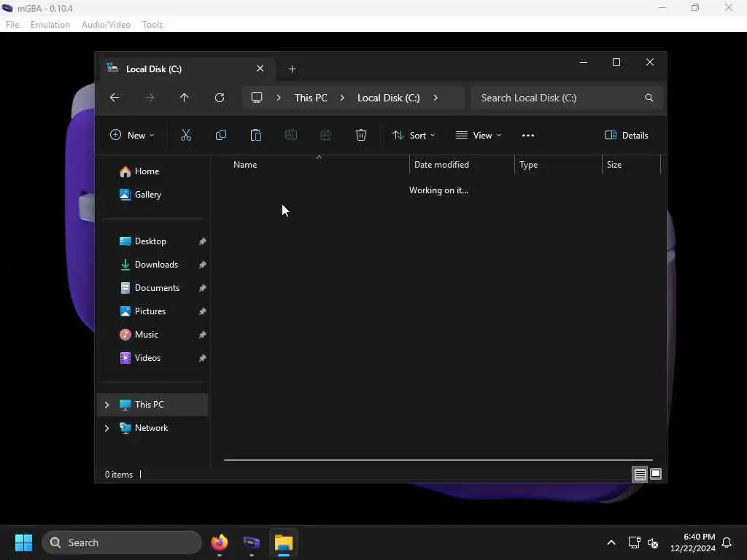Open the New item dropdown
The image size is (747, 560).
pos(132,135)
